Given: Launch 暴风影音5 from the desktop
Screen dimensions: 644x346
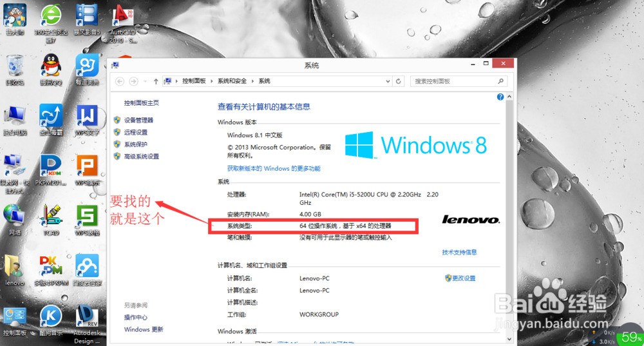Looking at the screenshot, I should click(x=87, y=19).
